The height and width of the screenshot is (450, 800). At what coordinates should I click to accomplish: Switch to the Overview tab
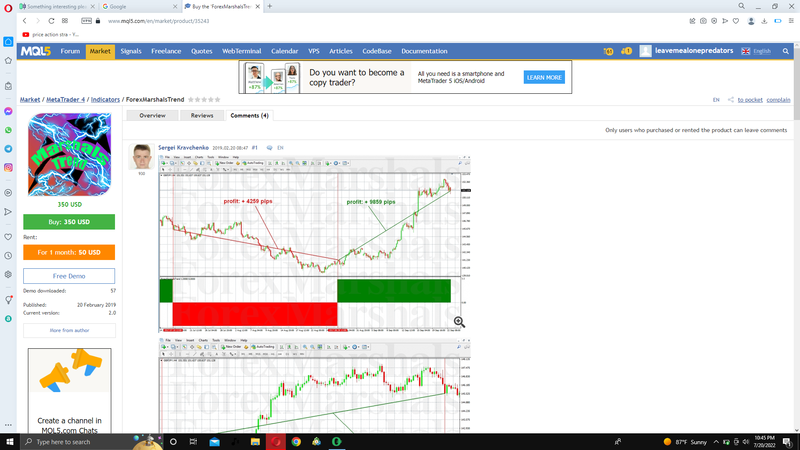point(153,115)
